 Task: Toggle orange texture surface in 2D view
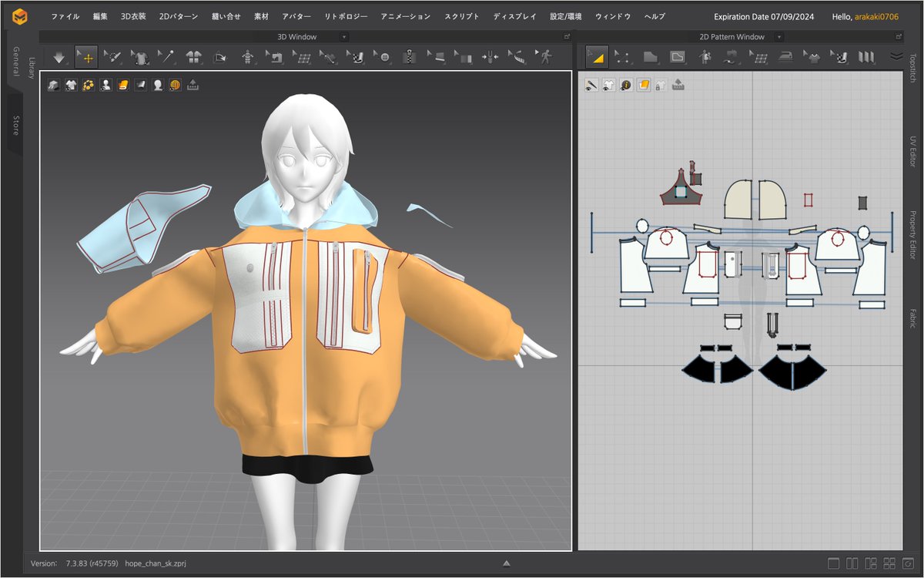pos(644,85)
